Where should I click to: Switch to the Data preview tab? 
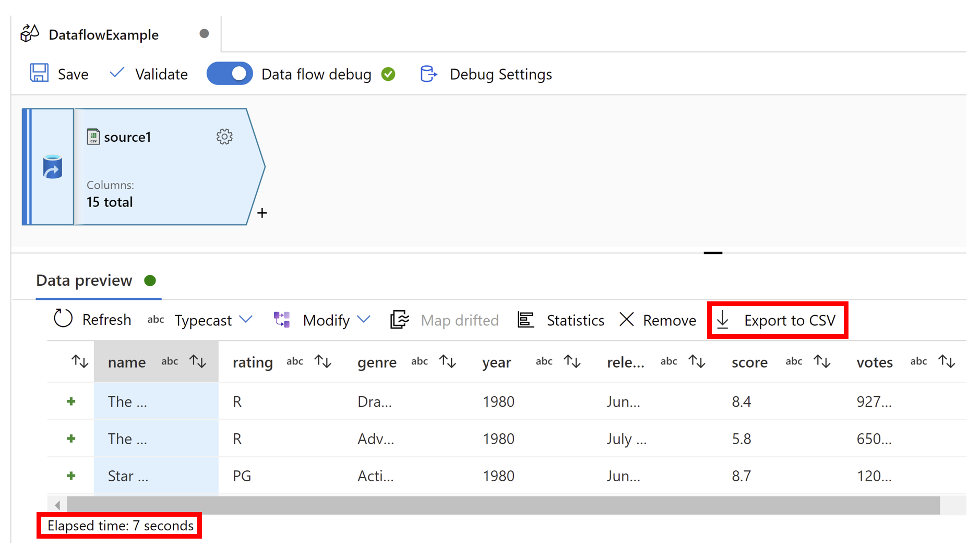pos(85,281)
